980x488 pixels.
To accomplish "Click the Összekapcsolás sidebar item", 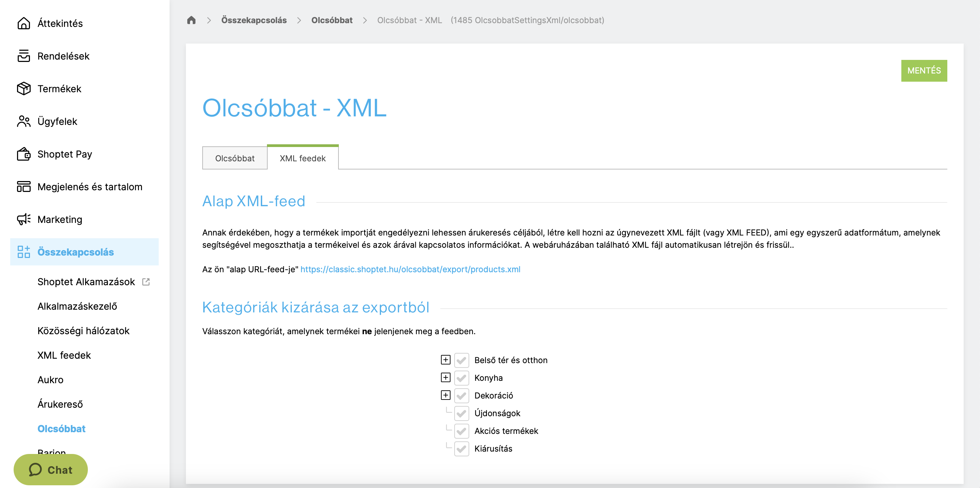I will coord(84,252).
